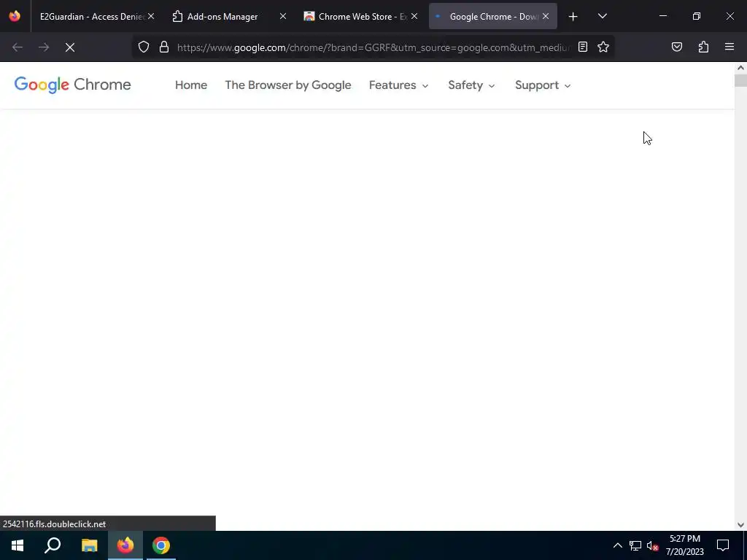Toggle reader view icon
The height and width of the screenshot is (560, 747).
[x=583, y=47]
